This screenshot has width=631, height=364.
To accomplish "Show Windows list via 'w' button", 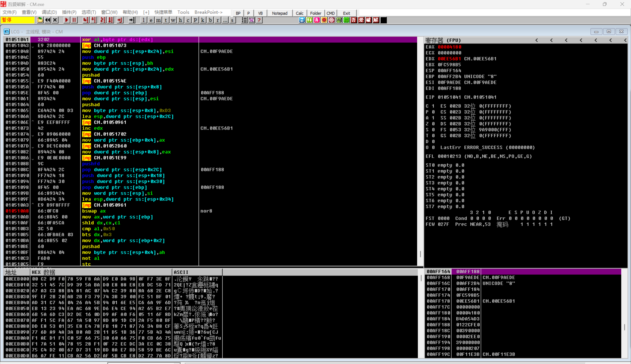I will click(173, 20).
